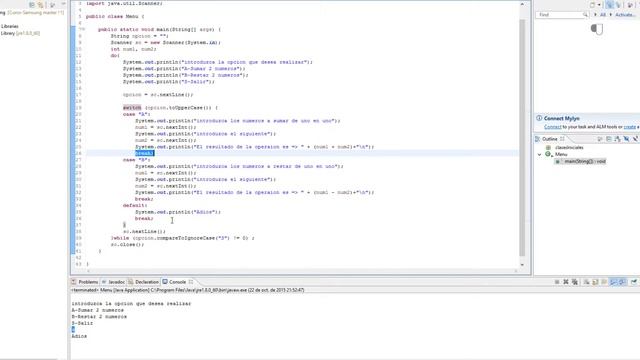
Task: Click the terminated Menu launch description text
Action: (187, 290)
